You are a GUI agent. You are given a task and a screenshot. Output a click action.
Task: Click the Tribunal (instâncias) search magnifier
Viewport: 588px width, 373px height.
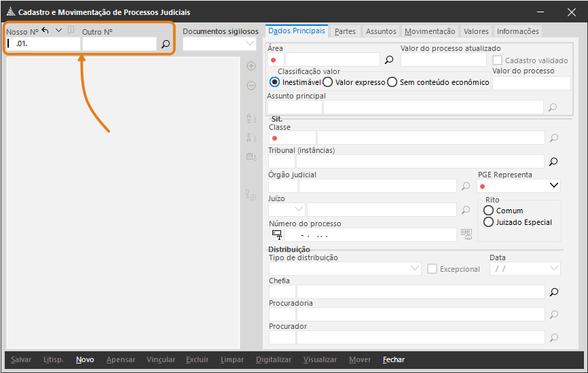pyautogui.click(x=553, y=162)
